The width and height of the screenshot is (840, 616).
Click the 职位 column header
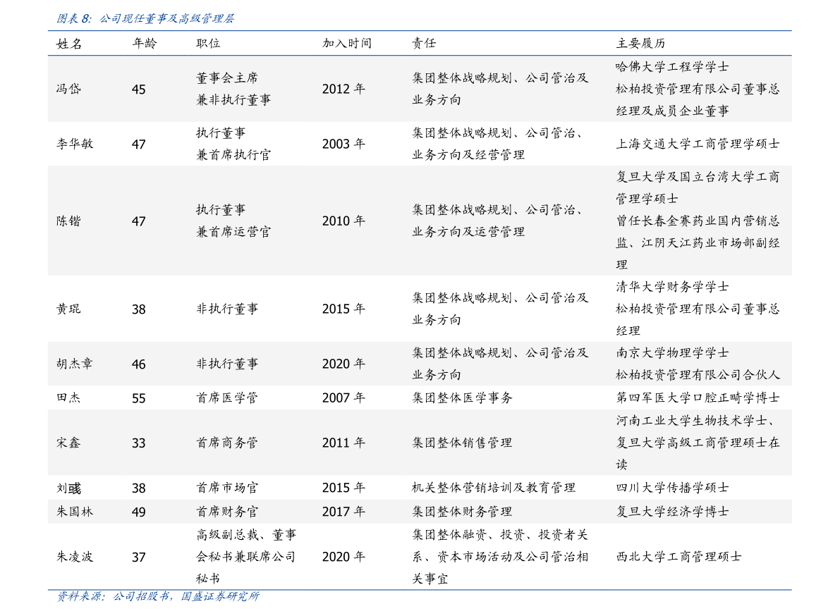[x=208, y=44]
